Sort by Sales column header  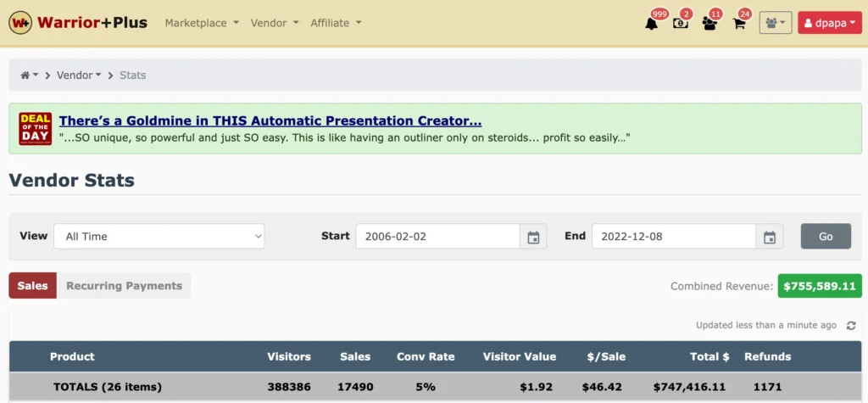pyautogui.click(x=355, y=356)
